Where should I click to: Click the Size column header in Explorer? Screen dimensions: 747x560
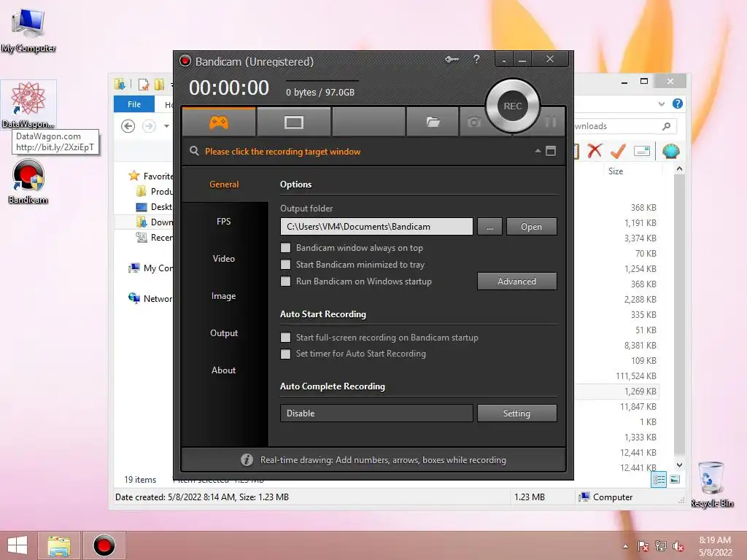(616, 171)
